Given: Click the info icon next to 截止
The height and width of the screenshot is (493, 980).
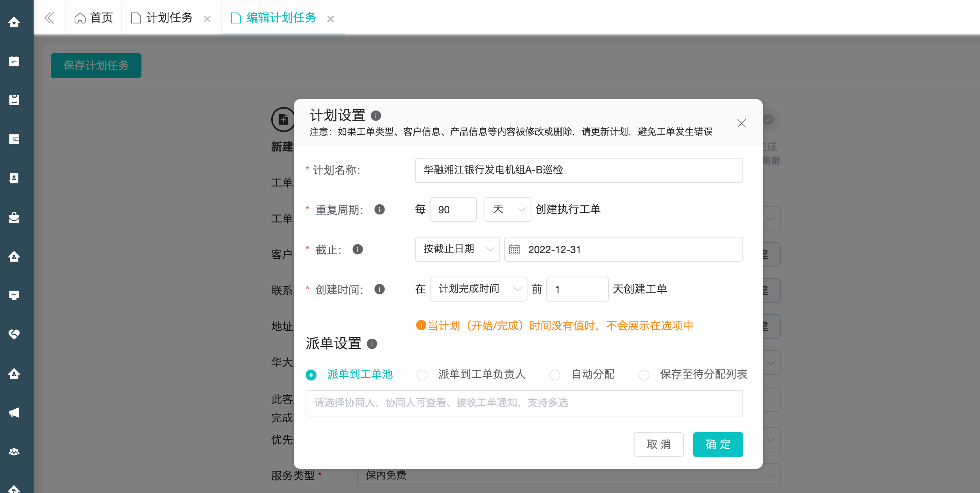Looking at the screenshot, I should click(x=358, y=249).
